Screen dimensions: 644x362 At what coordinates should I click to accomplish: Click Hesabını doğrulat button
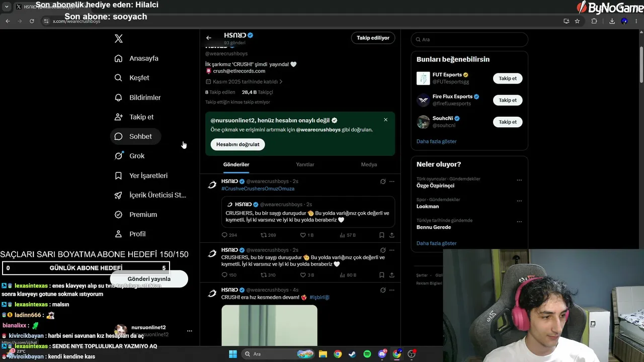238,144
